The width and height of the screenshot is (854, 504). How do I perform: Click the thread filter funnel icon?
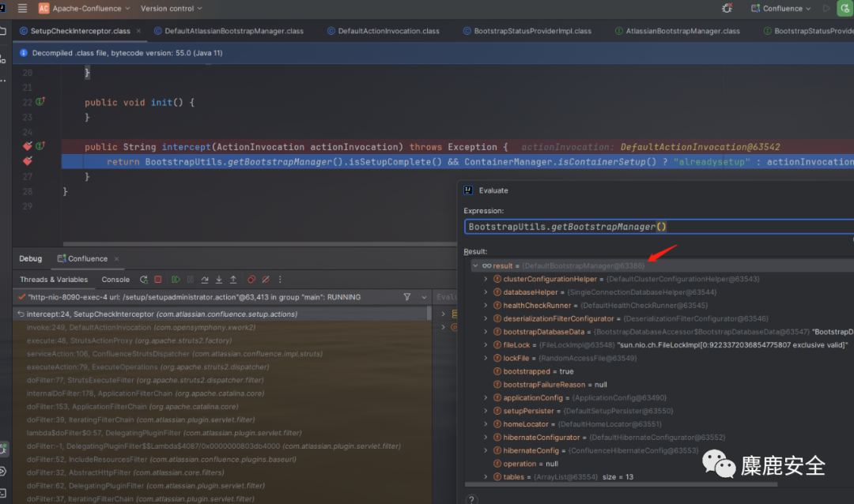click(x=407, y=296)
